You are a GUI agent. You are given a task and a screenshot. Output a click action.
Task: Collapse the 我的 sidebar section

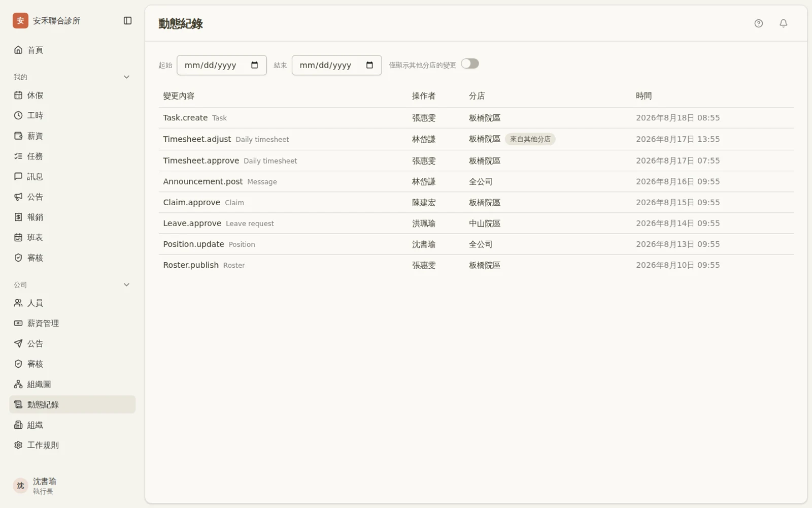[127, 77]
